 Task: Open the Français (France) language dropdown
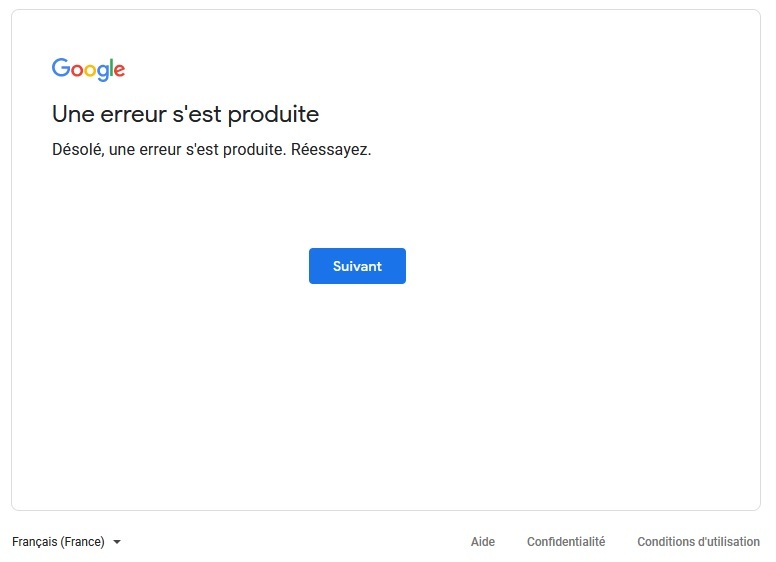(66, 542)
